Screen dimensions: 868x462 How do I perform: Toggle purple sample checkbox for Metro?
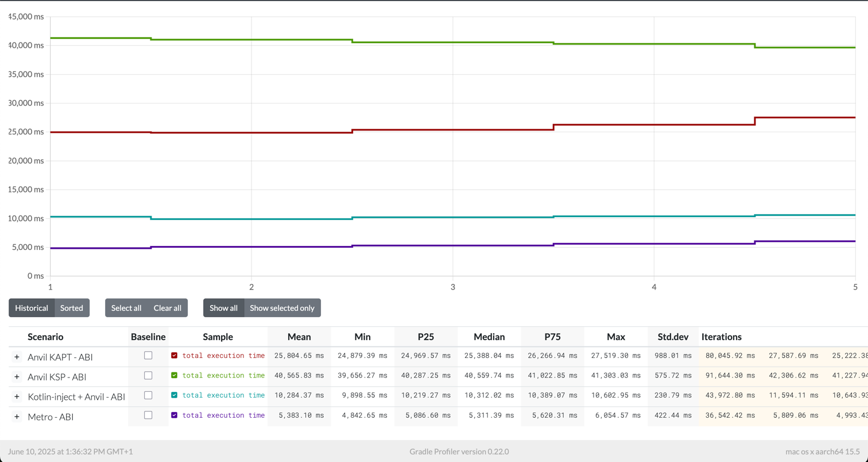tap(175, 415)
